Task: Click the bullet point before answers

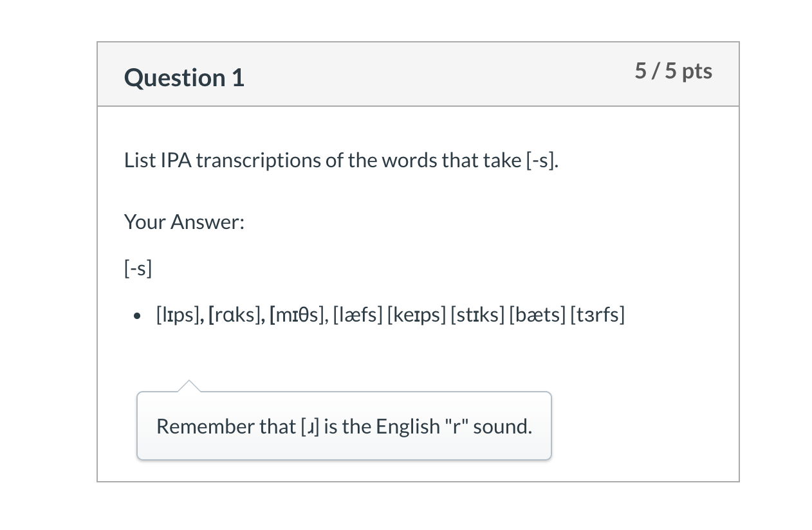Action: (137, 316)
